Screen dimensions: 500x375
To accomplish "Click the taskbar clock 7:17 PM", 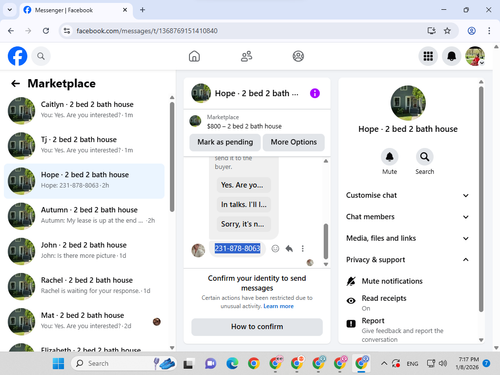I will pyautogui.click(x=468, y=363).
